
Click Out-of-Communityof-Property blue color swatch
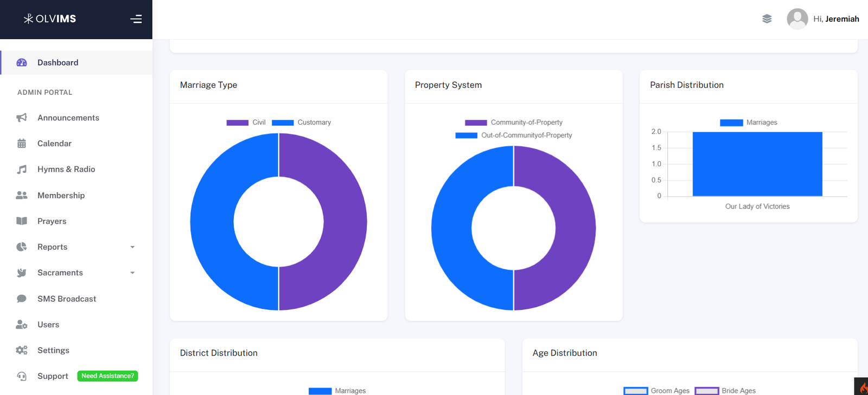point(466,135)
